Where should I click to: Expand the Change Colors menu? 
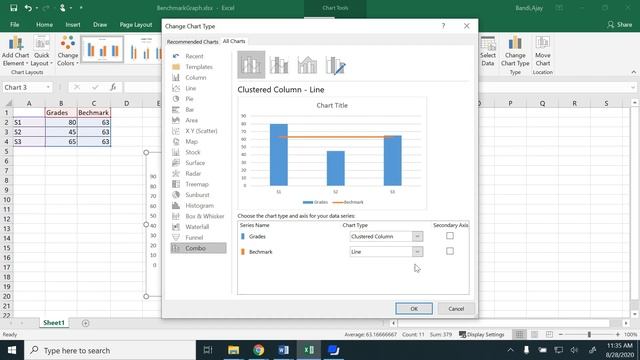coord(68,51)
